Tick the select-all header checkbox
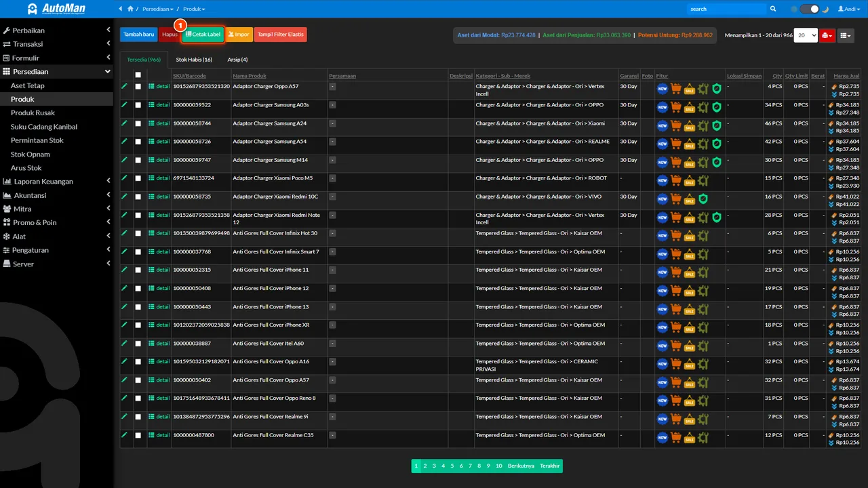 coord(138,75)
